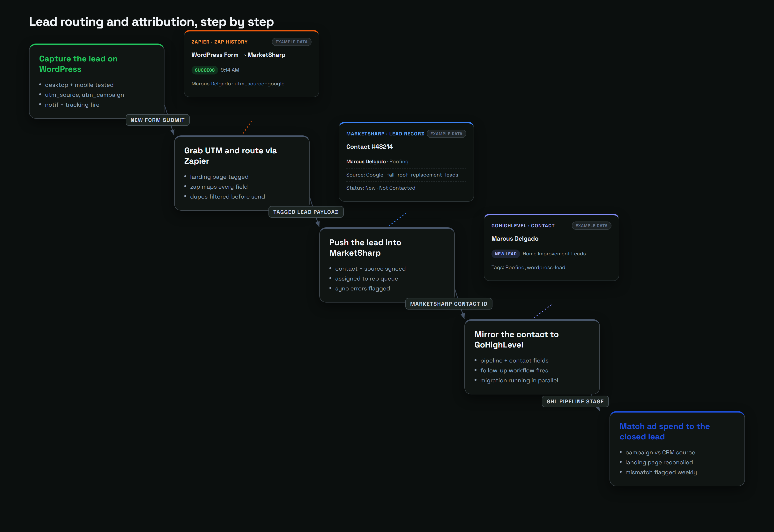Click 'Marcus Delgado · utm_source=google' line

pos(238,84)
